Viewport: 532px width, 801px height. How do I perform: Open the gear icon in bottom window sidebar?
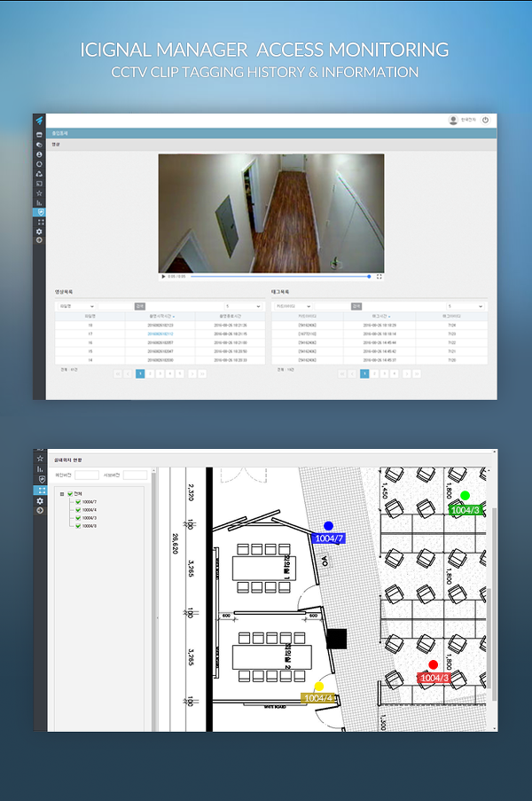point(40,501)
